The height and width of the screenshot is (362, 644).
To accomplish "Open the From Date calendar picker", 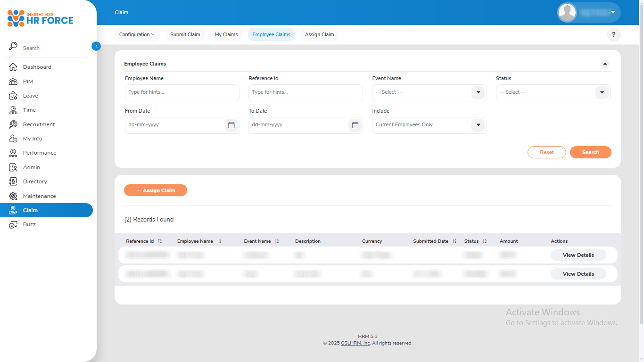I will [231, 125].
